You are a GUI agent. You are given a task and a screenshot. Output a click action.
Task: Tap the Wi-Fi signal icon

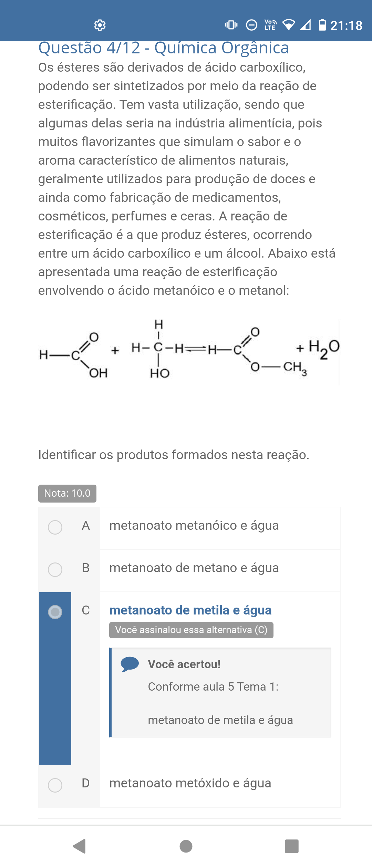pyautogui.click(x=288, y=25)
